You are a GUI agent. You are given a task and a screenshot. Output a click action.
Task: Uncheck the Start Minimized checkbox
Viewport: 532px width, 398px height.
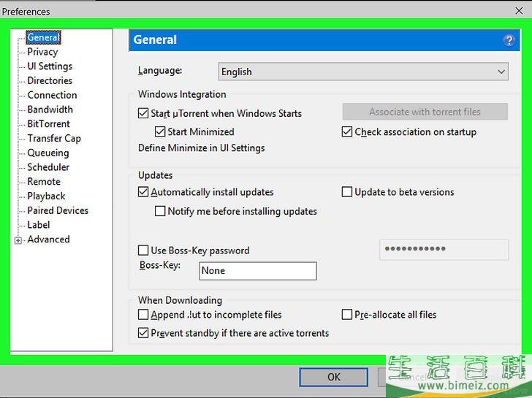[x=160, y=131]
